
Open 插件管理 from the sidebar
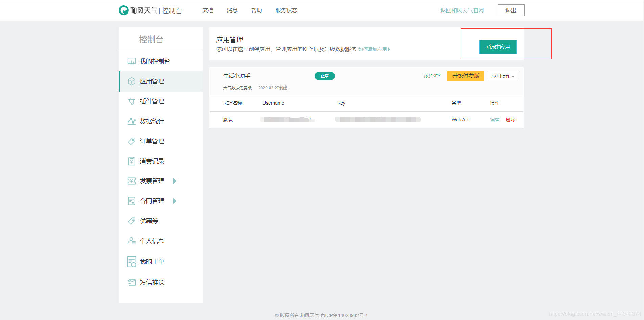pyautogui.click(x=132, y=101)
